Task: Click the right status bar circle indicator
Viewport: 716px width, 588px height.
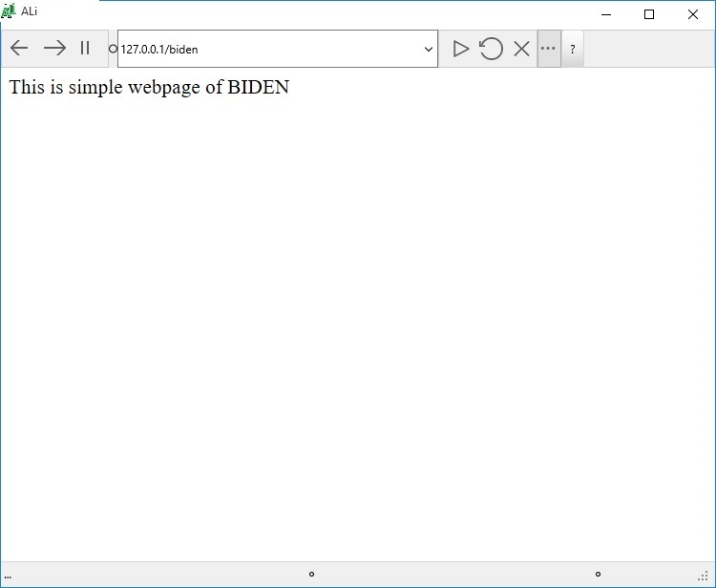Action: point(598,575)
